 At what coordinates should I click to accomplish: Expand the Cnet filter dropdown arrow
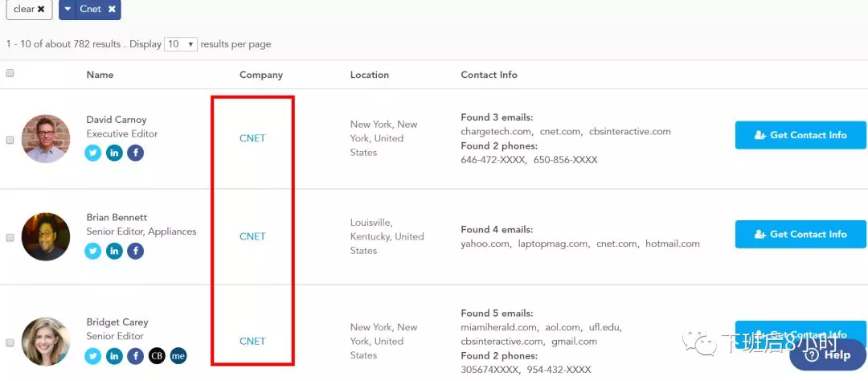[68, 9]
